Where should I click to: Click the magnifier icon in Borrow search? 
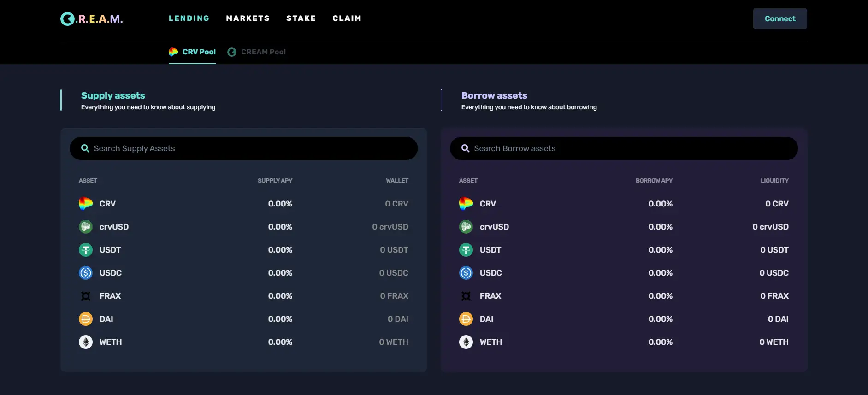click(465, 148)
